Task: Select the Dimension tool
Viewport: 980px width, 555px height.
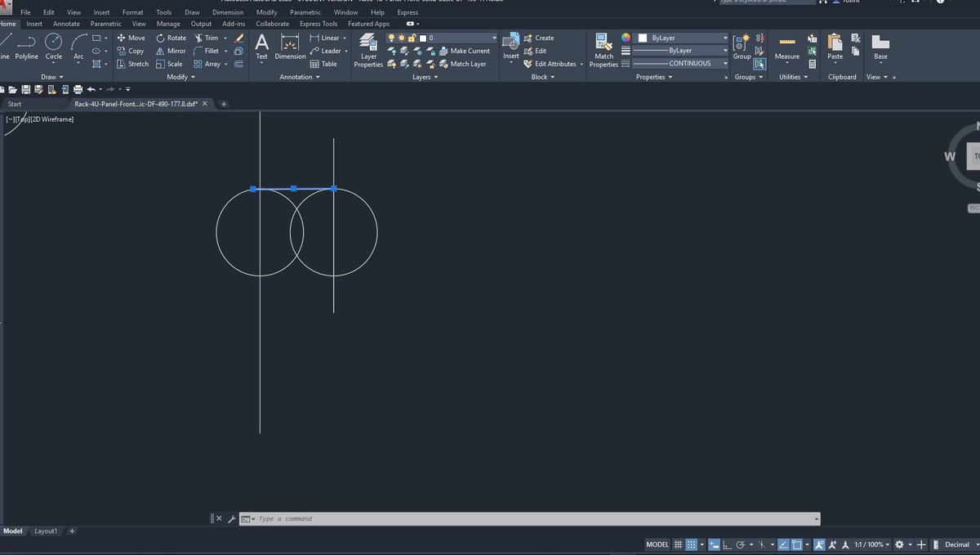Action: pos(290,47)
